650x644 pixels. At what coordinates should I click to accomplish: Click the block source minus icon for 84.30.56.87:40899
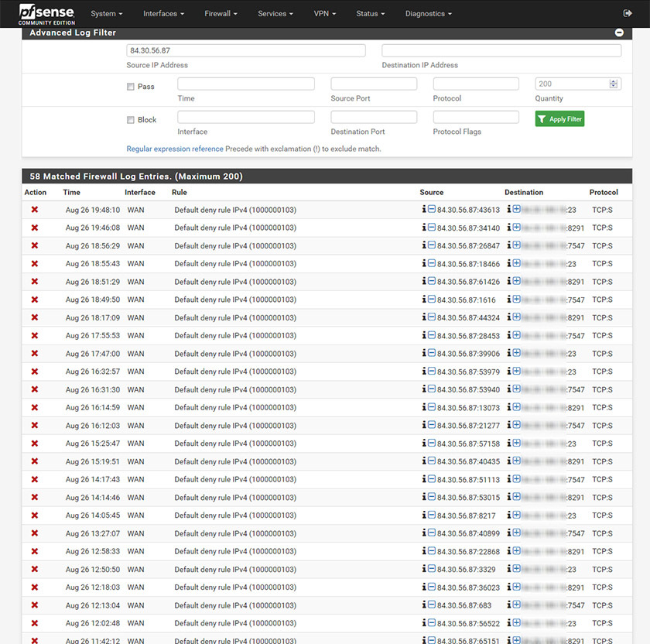[x=432, y=533]
